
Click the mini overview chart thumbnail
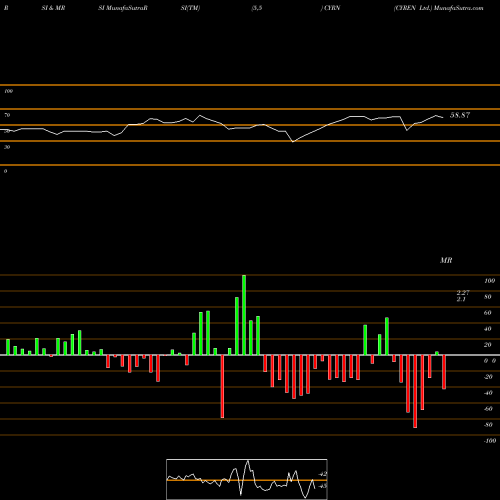click(247, 479)
